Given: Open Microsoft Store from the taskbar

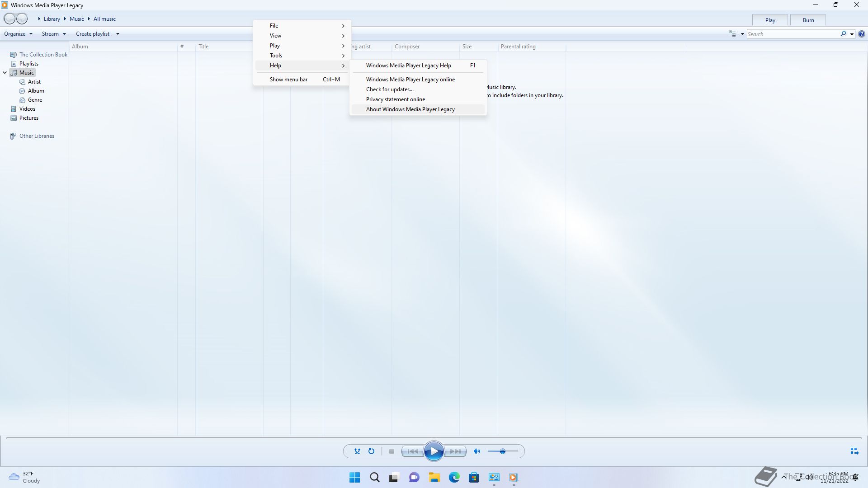Looking at the screenshot, I should 474,478.
